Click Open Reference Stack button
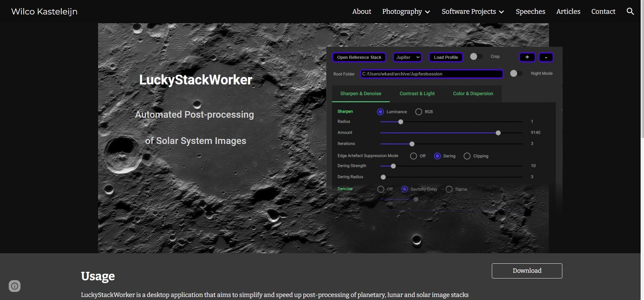This screenshot has width=644, height=300. tap(359, 57)
